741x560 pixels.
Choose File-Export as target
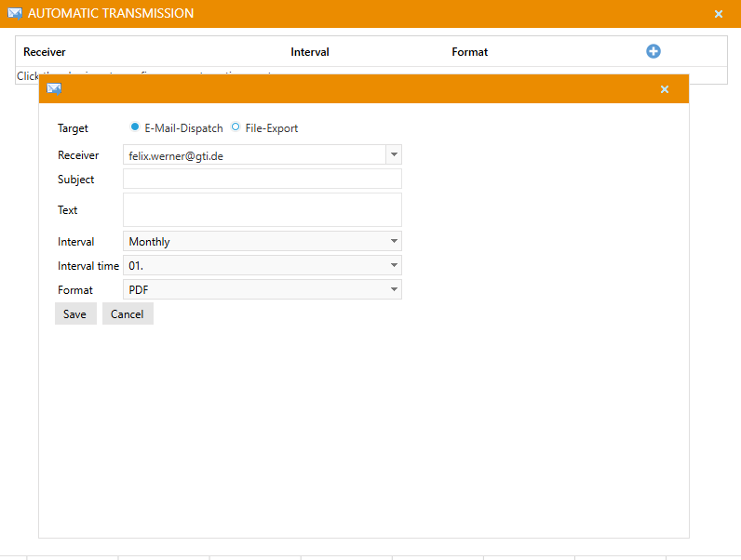click(x=236, y=127)
